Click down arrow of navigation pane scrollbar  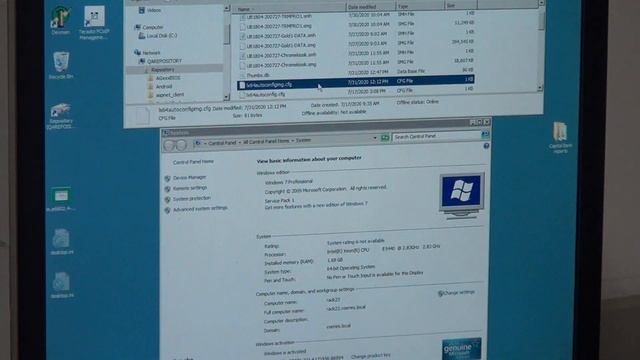click(227, 97)
